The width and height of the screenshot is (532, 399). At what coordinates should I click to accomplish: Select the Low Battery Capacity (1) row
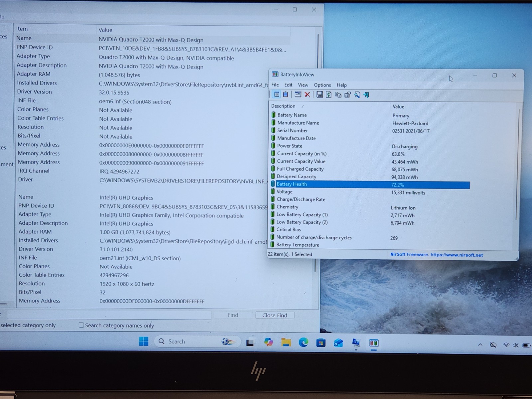[x=370, y=215]
